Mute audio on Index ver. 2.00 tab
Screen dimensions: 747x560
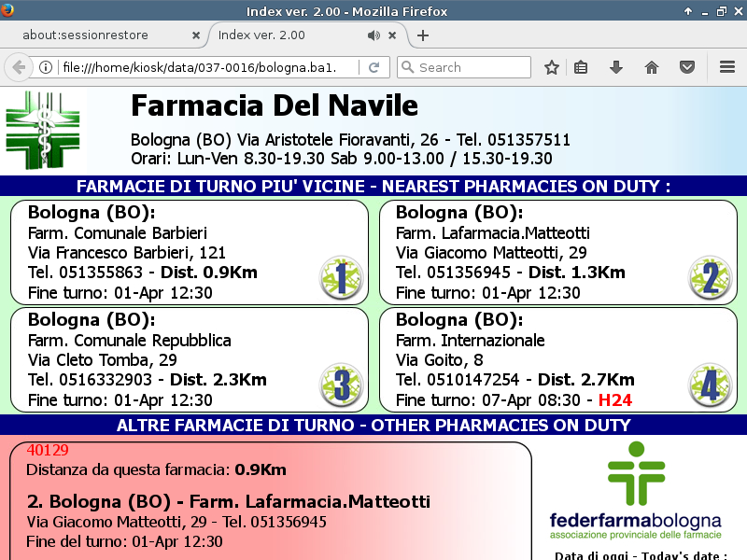click(373, 35)
